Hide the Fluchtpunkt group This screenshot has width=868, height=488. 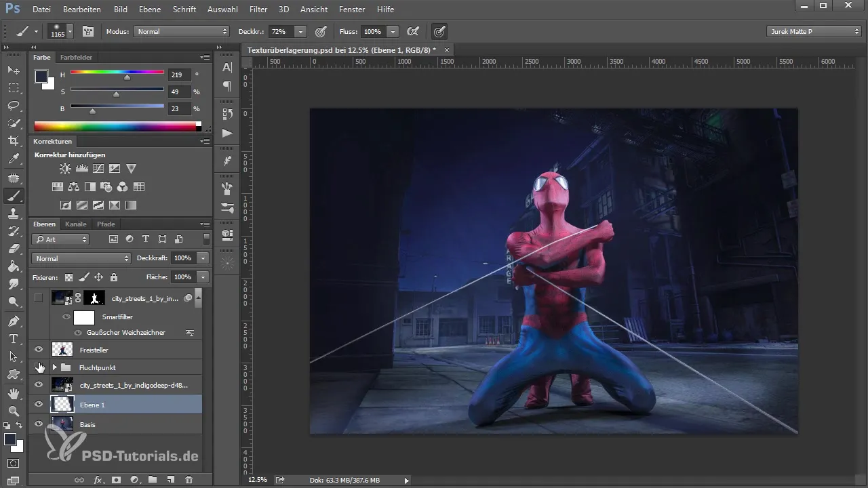click(x=39, y=367)
